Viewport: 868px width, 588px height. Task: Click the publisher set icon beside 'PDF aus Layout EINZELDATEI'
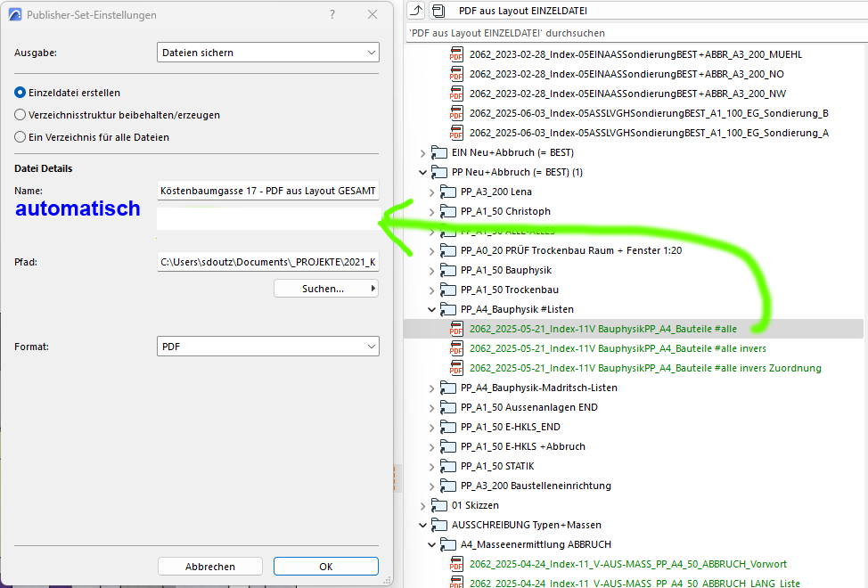438,11
